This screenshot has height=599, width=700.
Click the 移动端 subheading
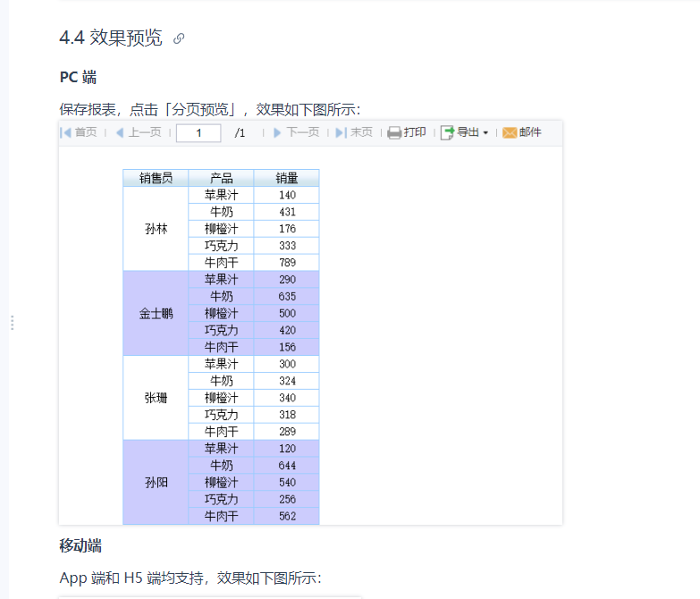(80, 546)
